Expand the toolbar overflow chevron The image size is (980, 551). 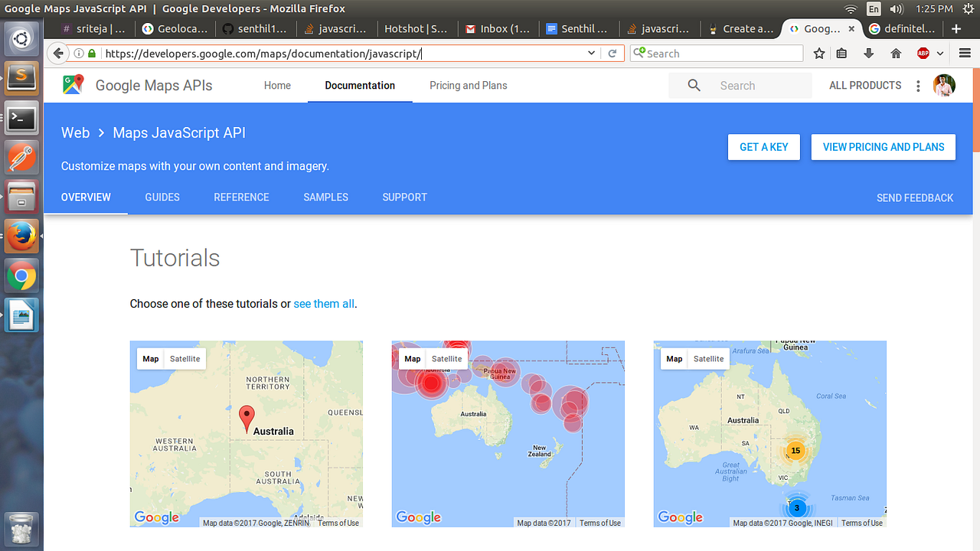click(x=940, y=54)
